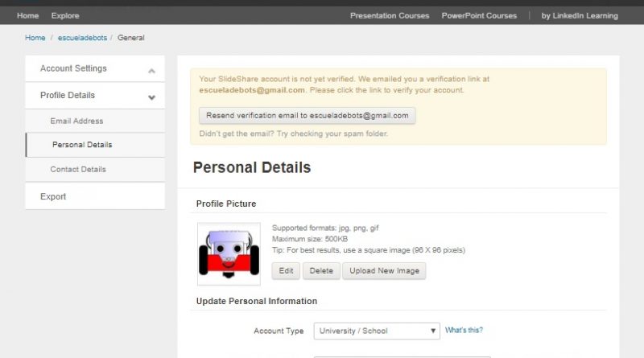Open Contact Details in the sidebar
This screenshot has width=644, height=358.
[x=78, y=169]
